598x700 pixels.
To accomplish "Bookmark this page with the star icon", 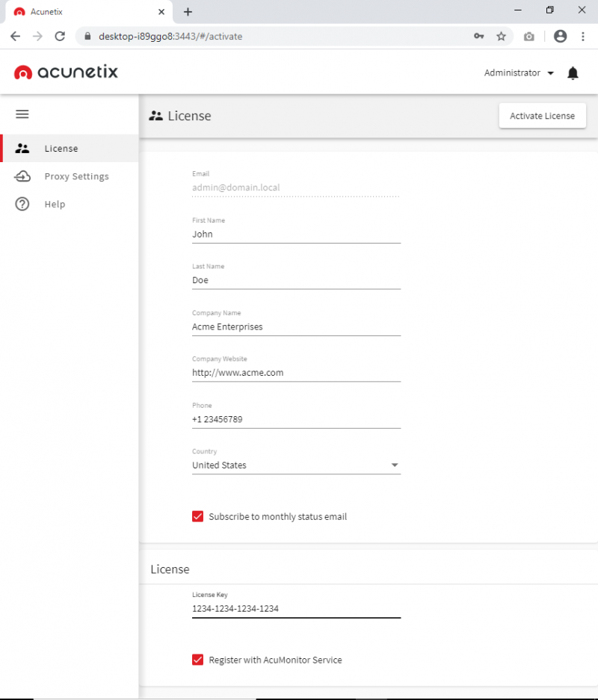I will (501, 36).
